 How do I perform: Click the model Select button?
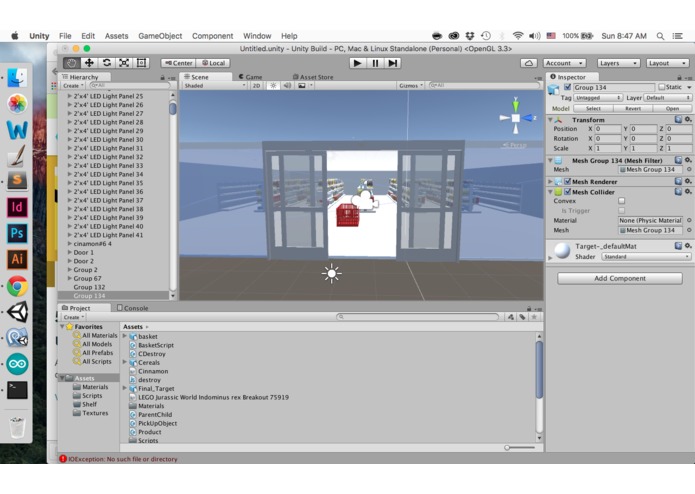[x=593, y=109]
